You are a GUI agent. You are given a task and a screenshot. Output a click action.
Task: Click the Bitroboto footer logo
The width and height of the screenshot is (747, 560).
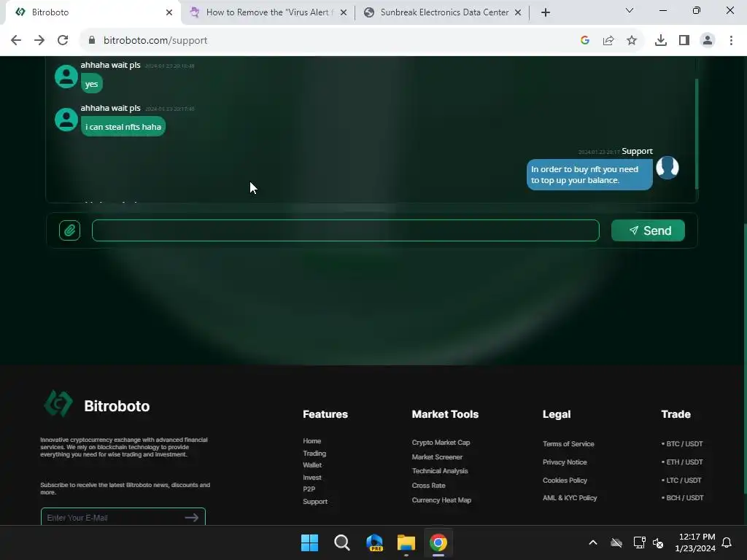[x=58, y=403]
